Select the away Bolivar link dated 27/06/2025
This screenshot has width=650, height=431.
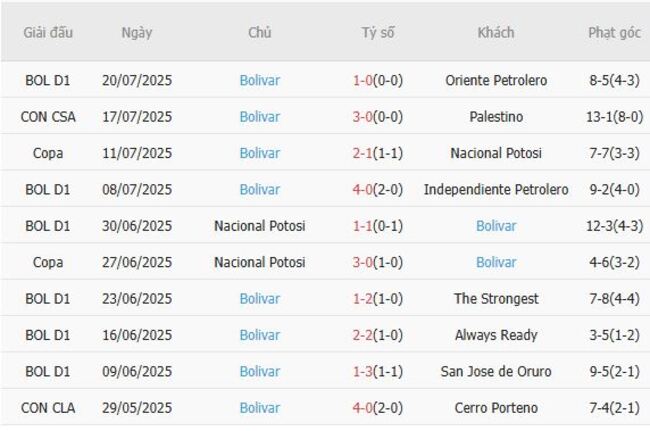[496, 262]
